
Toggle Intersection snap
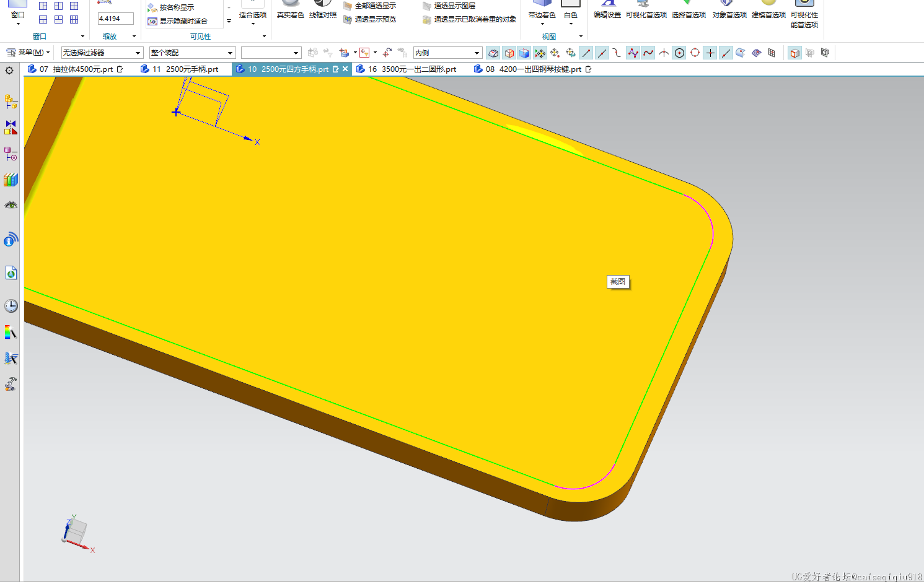point(664,53)
